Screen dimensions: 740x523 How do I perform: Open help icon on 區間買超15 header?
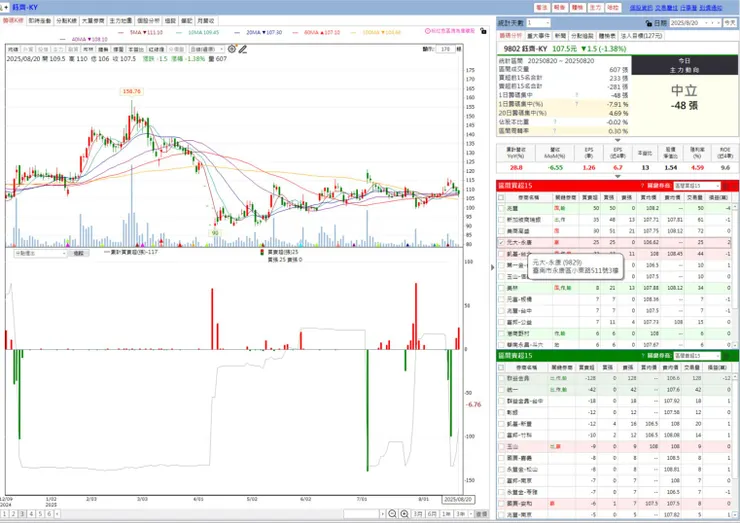(642, 186)
